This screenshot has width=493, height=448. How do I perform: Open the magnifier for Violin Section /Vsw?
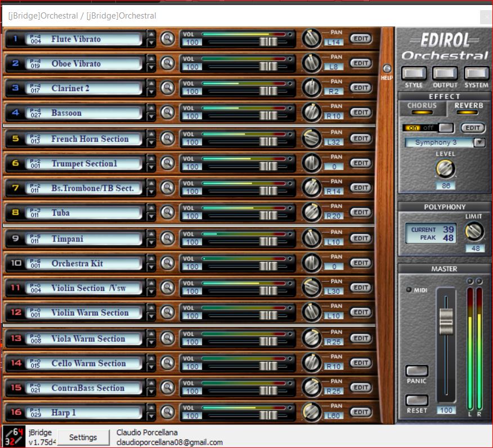coord(168,288)
